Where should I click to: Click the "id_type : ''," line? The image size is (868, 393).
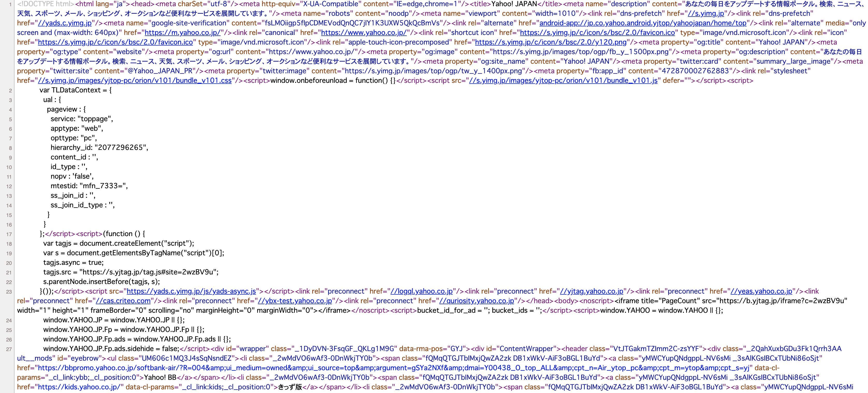69,167
